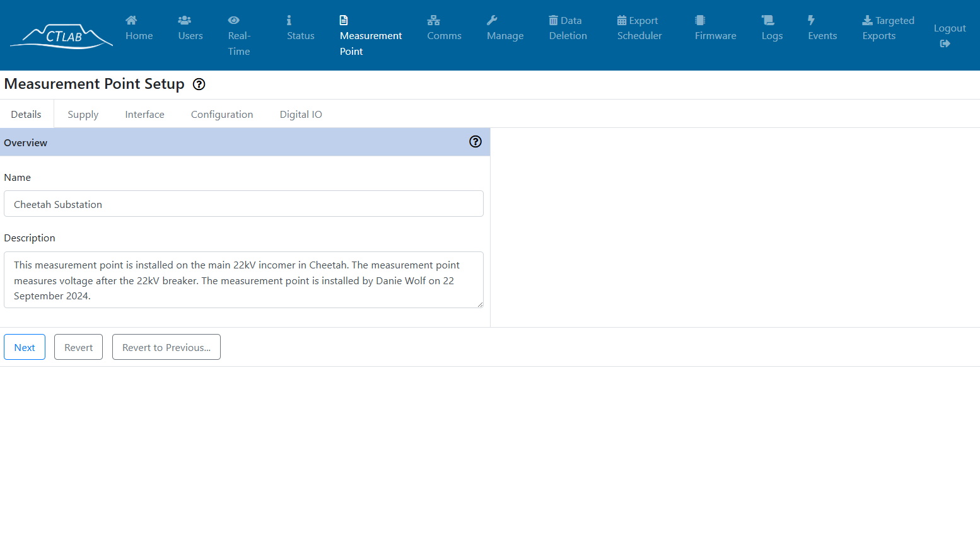Open Status menu label
Image resolution: width=980 pixels, height=535 pixels.
click(x=300, y=36)
